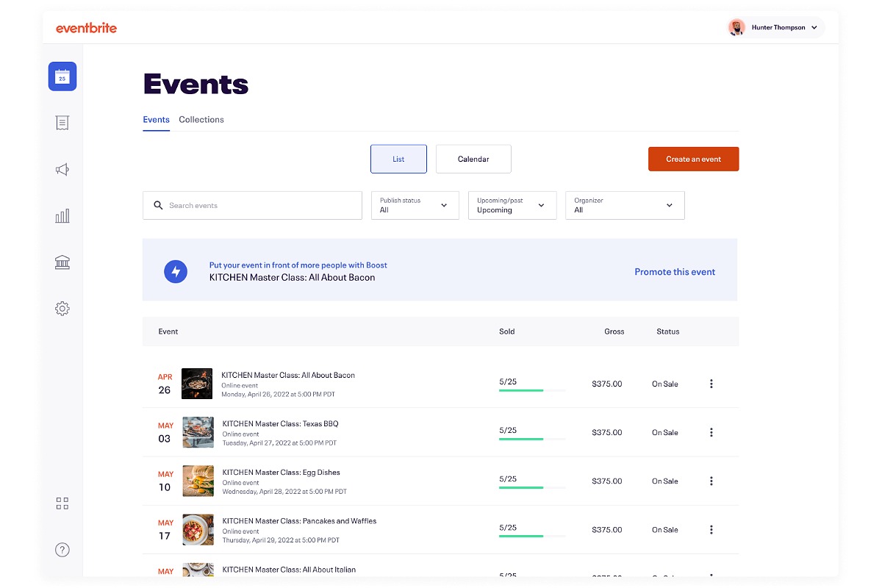The width and height of the screenshot is (882, 588).
Task: Open the Marketing megaphone sidebar icon
Action: [x=62, y=170]
